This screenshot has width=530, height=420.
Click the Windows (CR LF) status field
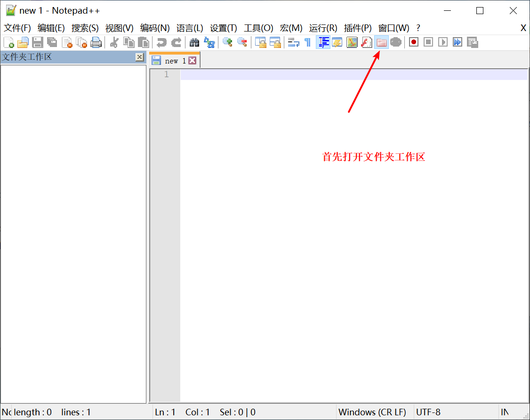(x=372, y=412)
